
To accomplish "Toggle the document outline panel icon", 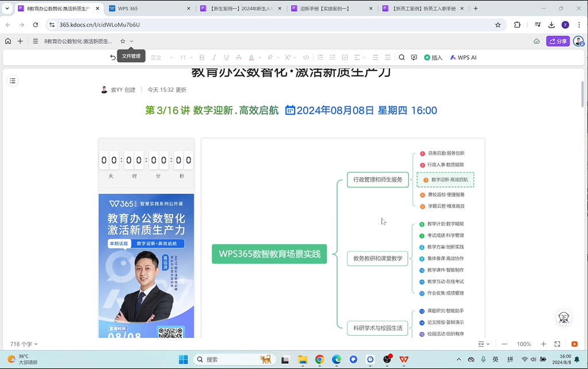I will pos(13,81).
